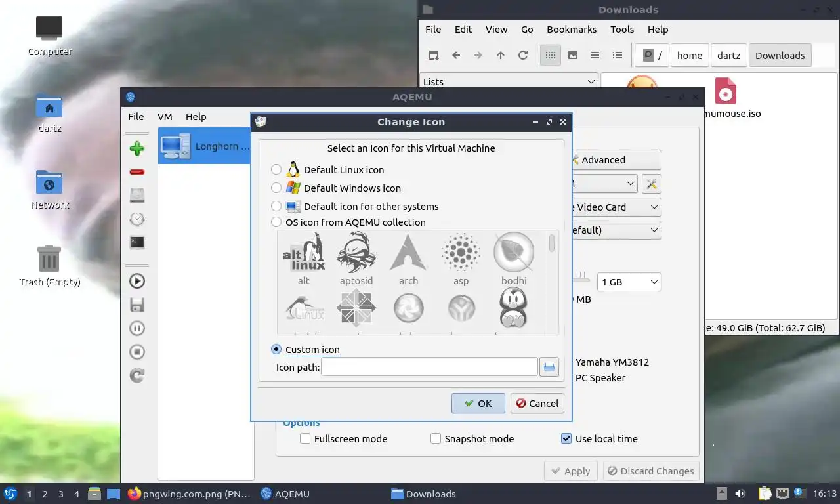Click the dartz path segment button
This screenshot has width=840, height=504.
728,55
